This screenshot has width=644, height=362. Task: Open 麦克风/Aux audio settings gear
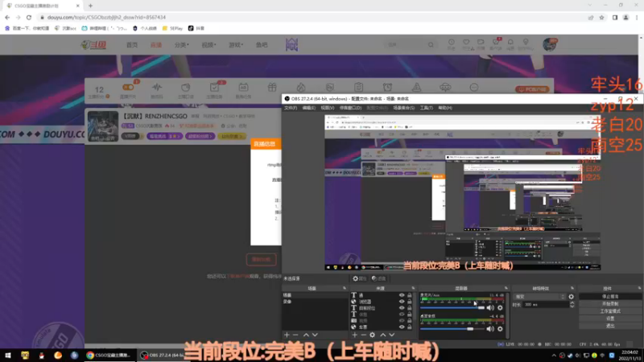pos(500,308)
